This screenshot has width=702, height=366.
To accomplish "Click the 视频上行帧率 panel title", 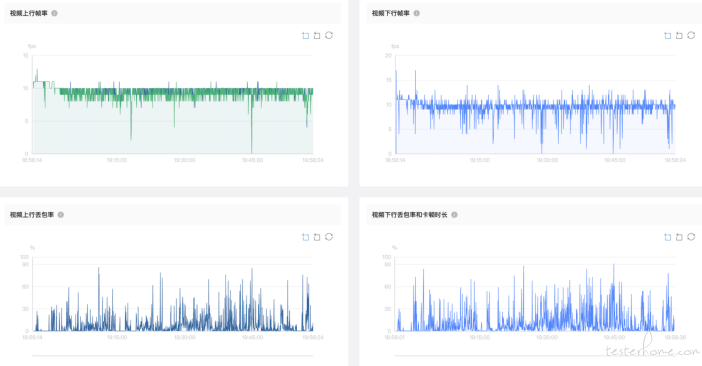I will point(29,13).
